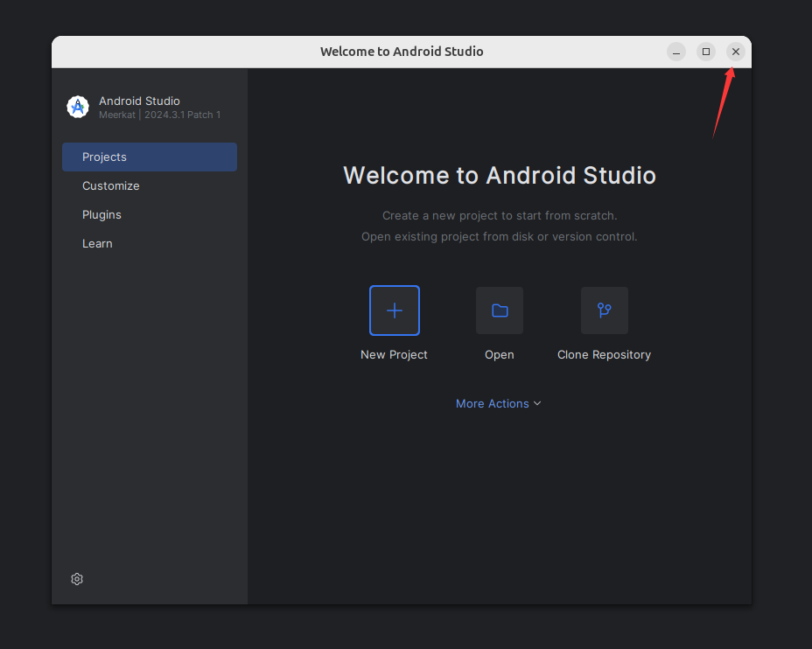812x649 pixels.
Task: Click the "New Project" text label
Action: [x=394, y=355]
